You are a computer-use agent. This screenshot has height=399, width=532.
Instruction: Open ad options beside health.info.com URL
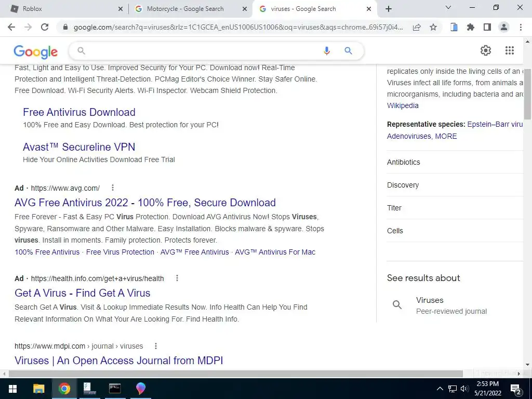(177, 278)
